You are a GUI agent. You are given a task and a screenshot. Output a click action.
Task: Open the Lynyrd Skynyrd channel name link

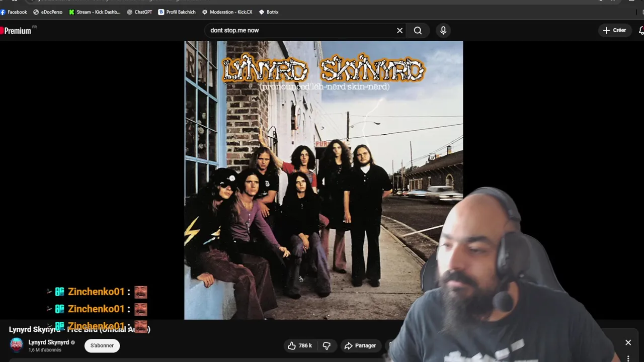[48, 342]
